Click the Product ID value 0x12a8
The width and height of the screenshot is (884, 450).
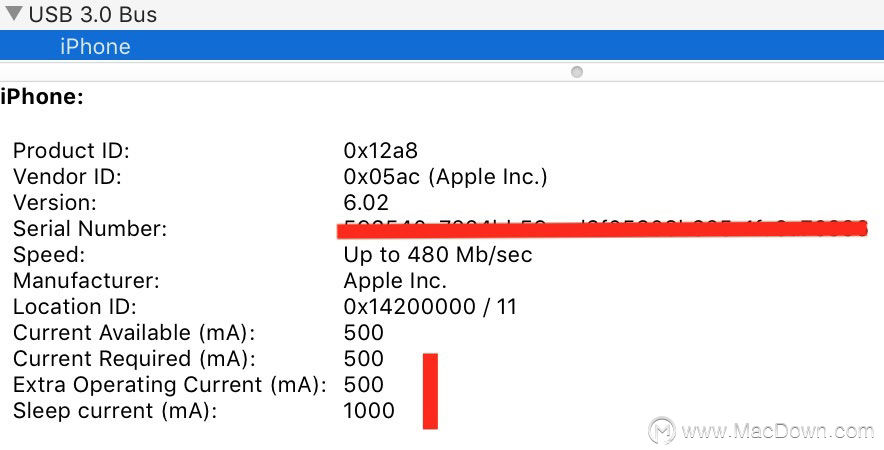pos(381,151)
